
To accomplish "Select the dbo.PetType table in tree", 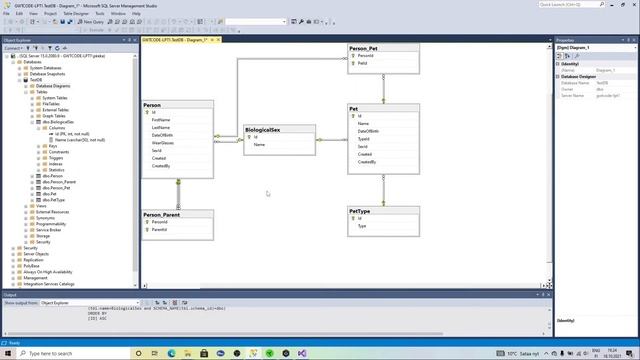I will point(53,200).
